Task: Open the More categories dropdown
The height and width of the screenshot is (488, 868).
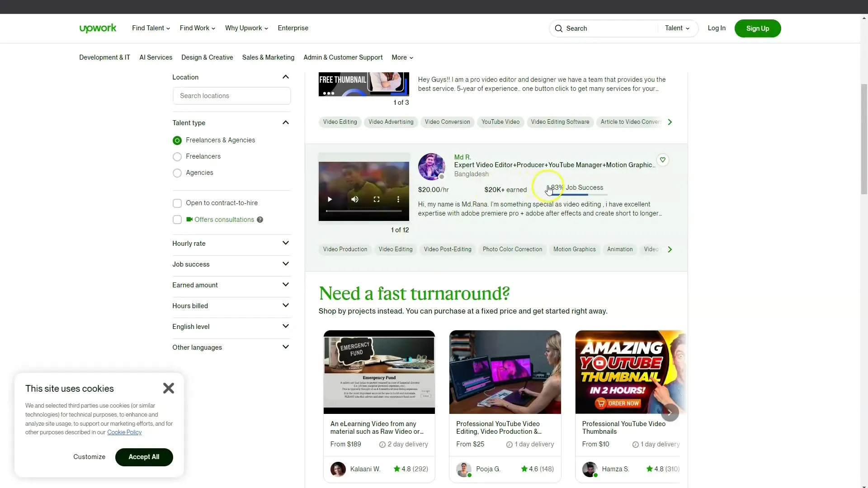Action: (x=402, y=57)
